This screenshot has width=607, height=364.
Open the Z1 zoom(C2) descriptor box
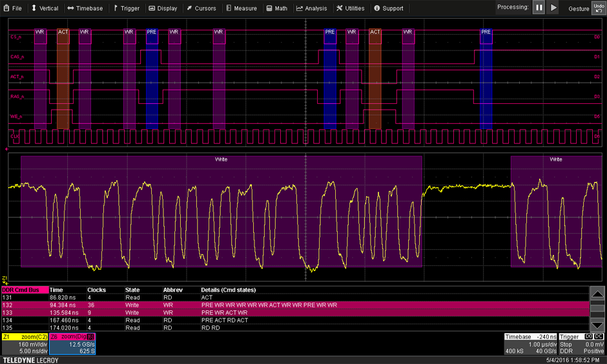coord(23,344)
